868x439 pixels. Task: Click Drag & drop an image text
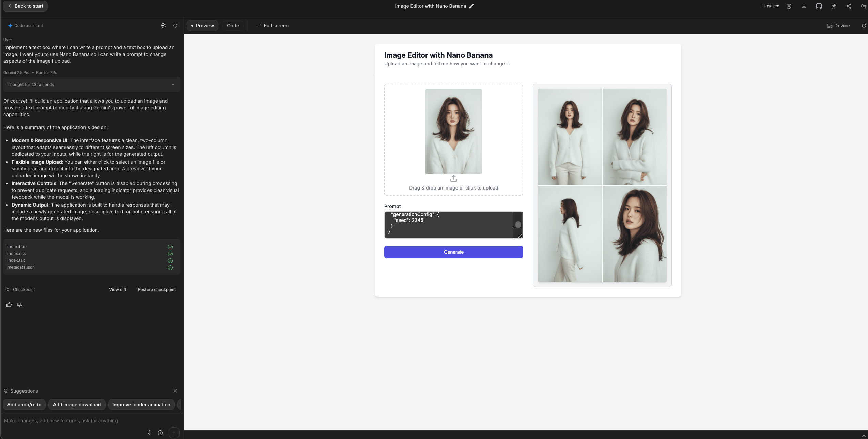click(453, 188)
